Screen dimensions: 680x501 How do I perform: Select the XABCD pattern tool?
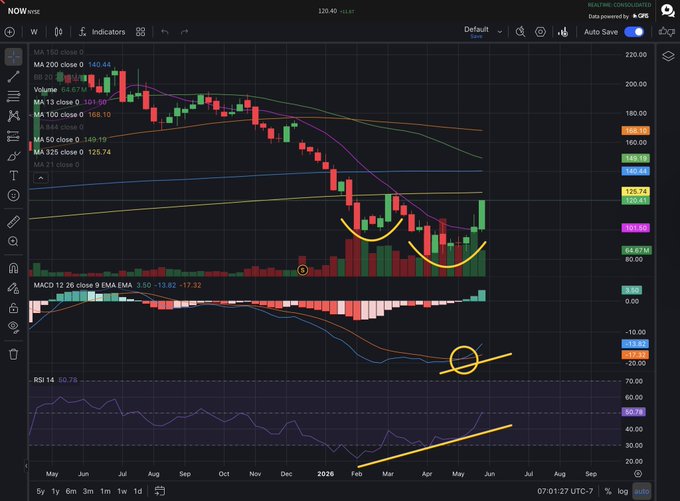pyautogui.click(x=13, y=116)
